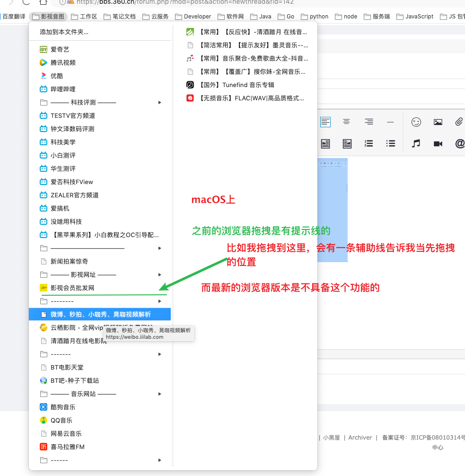This screenshot has height=476, width=465.
Task: Expand the 音乐网站 submenu folder
Action: point(100,394)
